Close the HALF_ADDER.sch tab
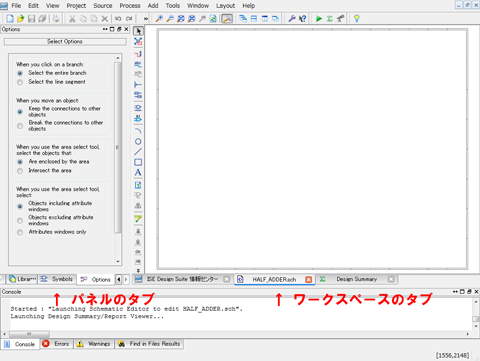The width and height of the screenshot is (480, 361). point(309,279)
